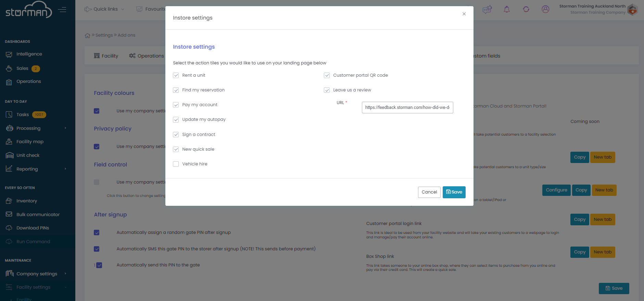Toggle Leave us a review checkbox
Viewport: 644px width, 301px height.
point(327,90)
